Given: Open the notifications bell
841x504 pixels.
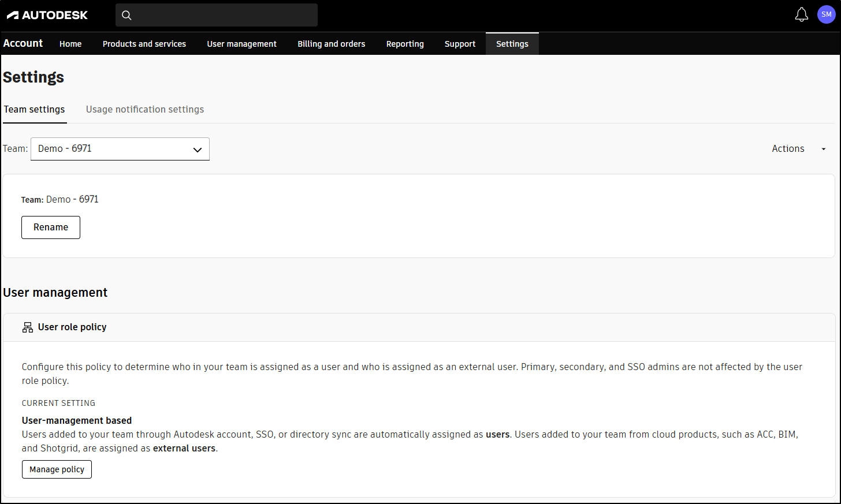Looking at the screenshot, I should coord(801,15).
